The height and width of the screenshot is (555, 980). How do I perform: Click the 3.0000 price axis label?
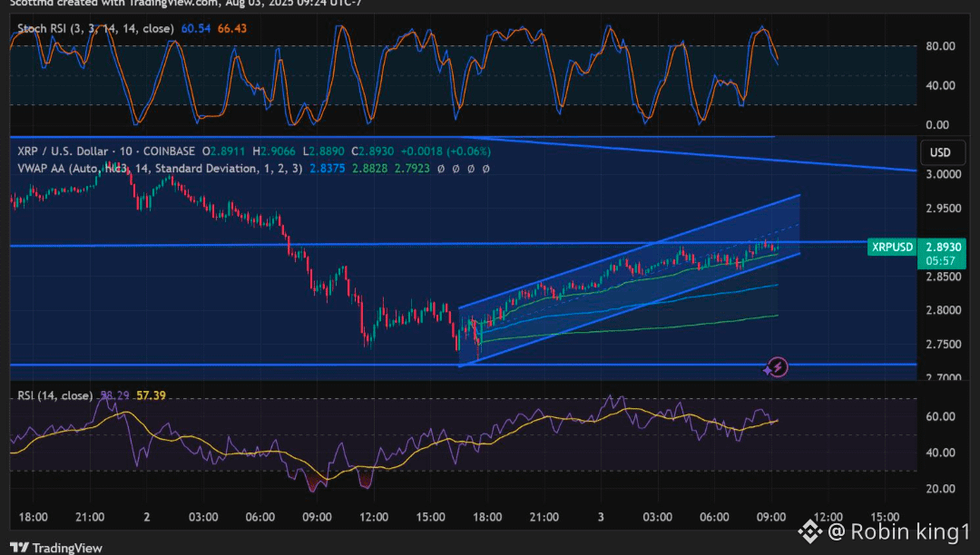943,174
